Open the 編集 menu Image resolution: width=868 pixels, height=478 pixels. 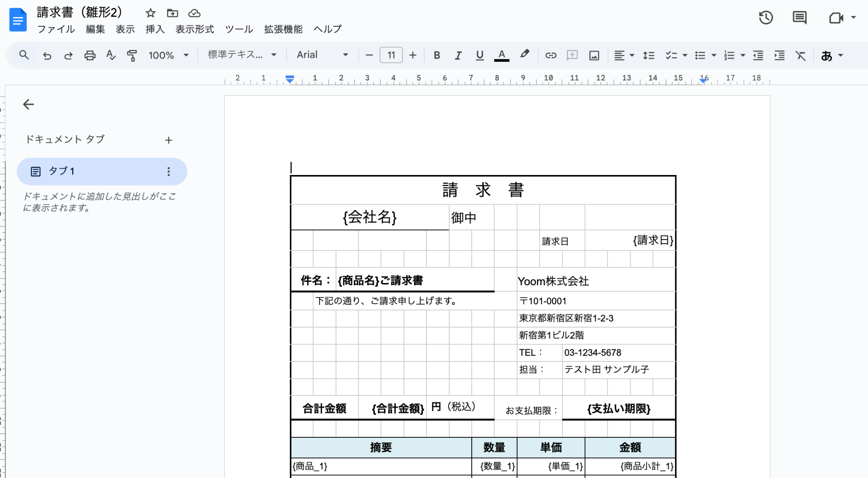(x=95, y=29)
